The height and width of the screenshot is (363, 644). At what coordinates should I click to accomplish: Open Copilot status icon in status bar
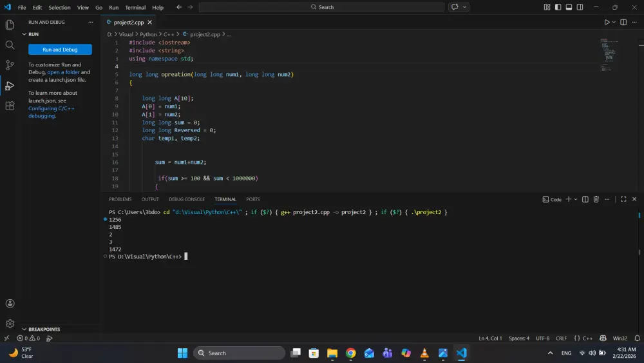click(x=603, y=338)
